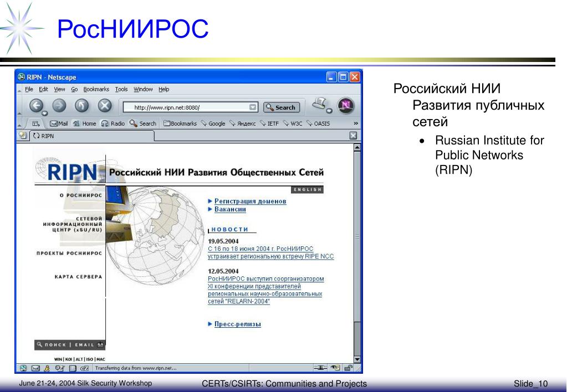Click the Forward arrow navigation button
Screen dimensions: 567x392
click(x=59, y=106)
